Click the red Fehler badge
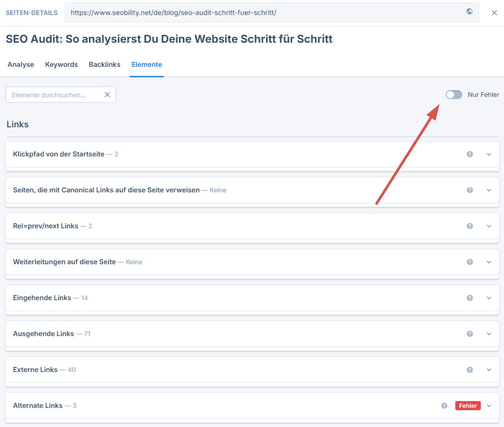Viewport: 504px width, 427px height. point(468,406)
